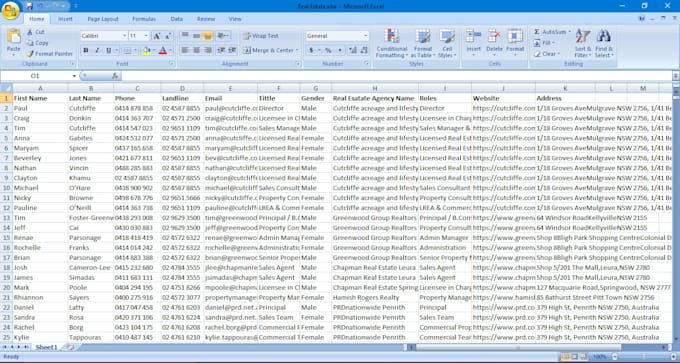This screenshot has width=680, height=363.
Task: Align cell text to the left
Action: pyautogui.click(x=185, y=50)
